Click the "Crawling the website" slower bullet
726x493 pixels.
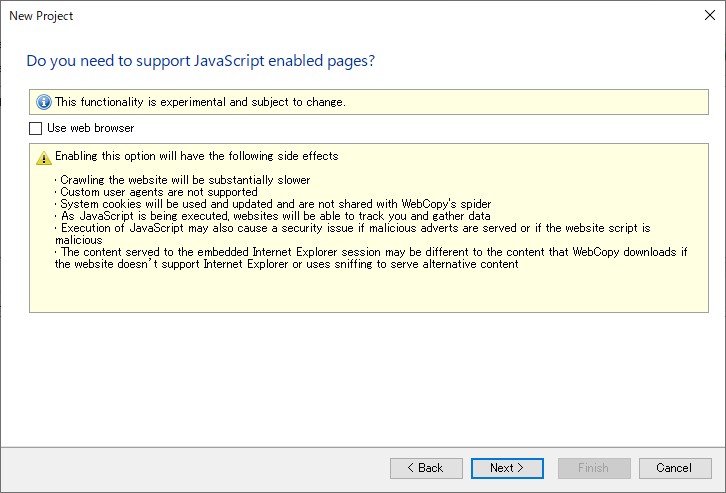click(x=185, y=180)
